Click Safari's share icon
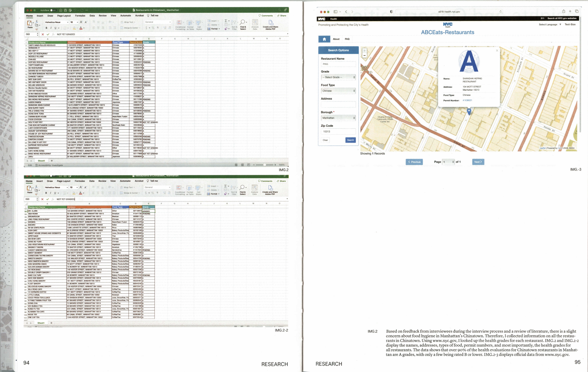Screen dimensions: 588x372 (564, 11)
